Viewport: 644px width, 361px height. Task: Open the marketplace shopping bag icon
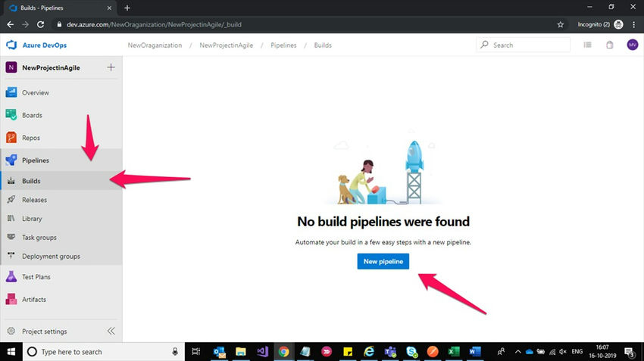[x=610, y=45]
